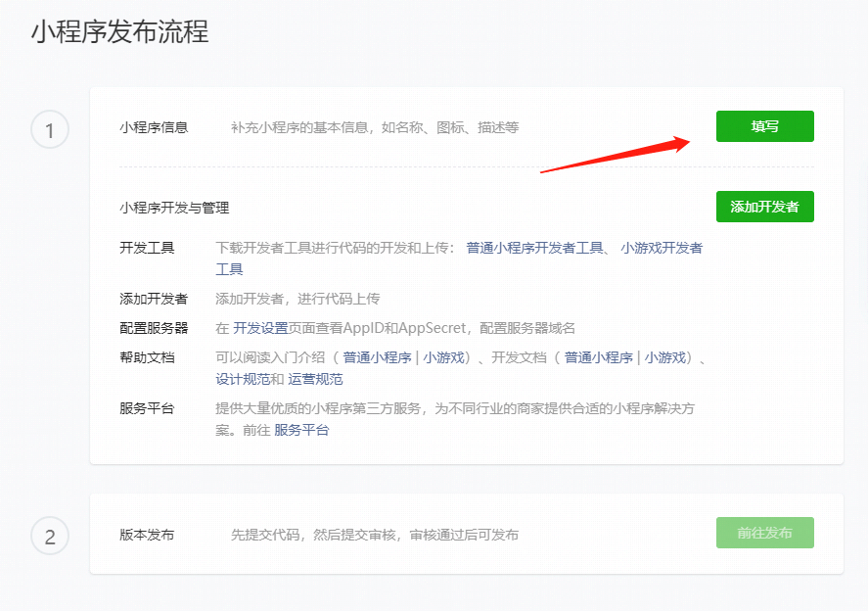This screenshot has width=868, height=611.
Task: Open the 设计规范 link
Action: [x=243, y=379]
